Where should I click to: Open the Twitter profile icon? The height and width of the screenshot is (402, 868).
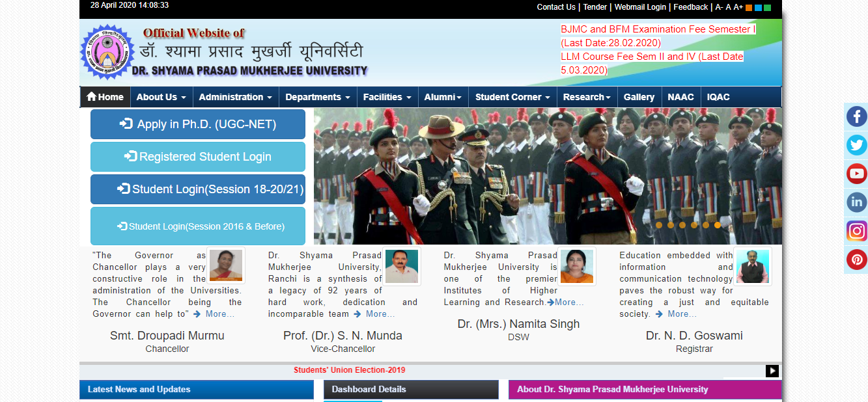[856, 145]
